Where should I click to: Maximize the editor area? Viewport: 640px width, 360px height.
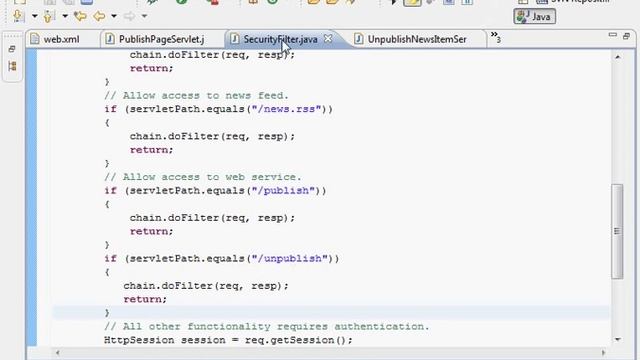627,36
